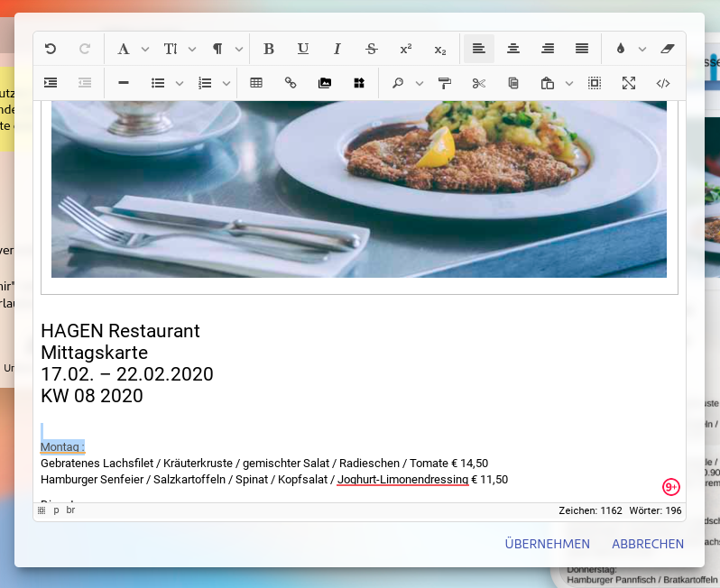Click the Mittagskarte heading line

[95, 353]
